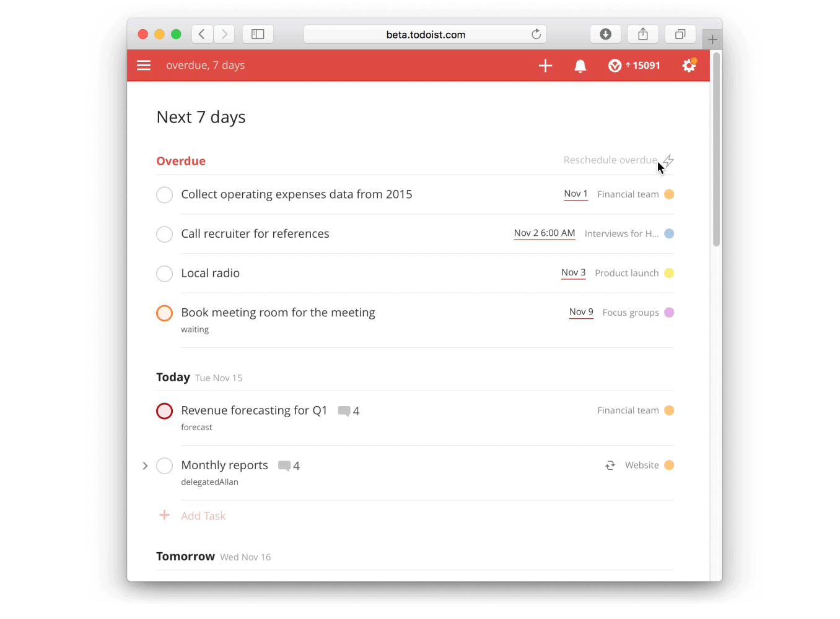The height and width of the screenshot is (619, 840).
Task: Click the recurring icon on Monthly reports
Action: pyautogui.click(x=610, y=465)
